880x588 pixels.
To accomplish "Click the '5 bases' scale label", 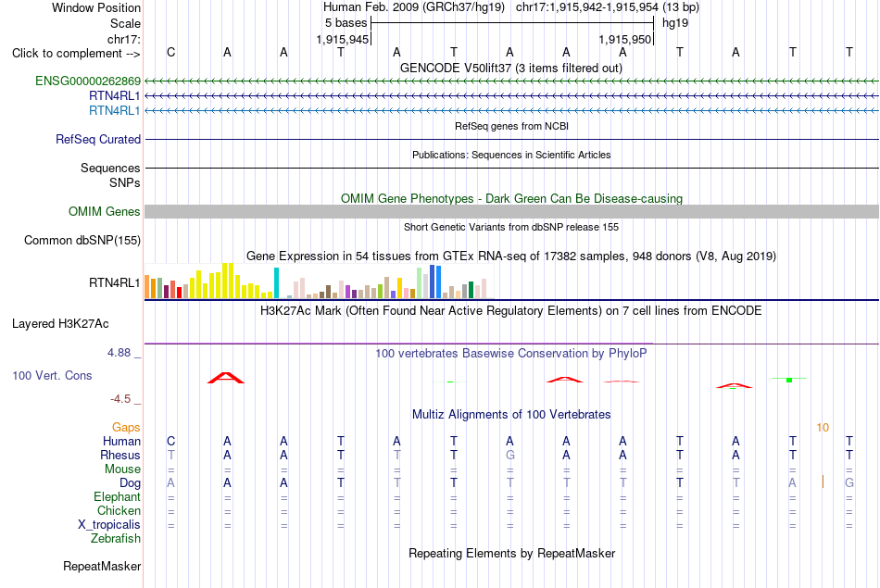I will [x=346, y=23].
